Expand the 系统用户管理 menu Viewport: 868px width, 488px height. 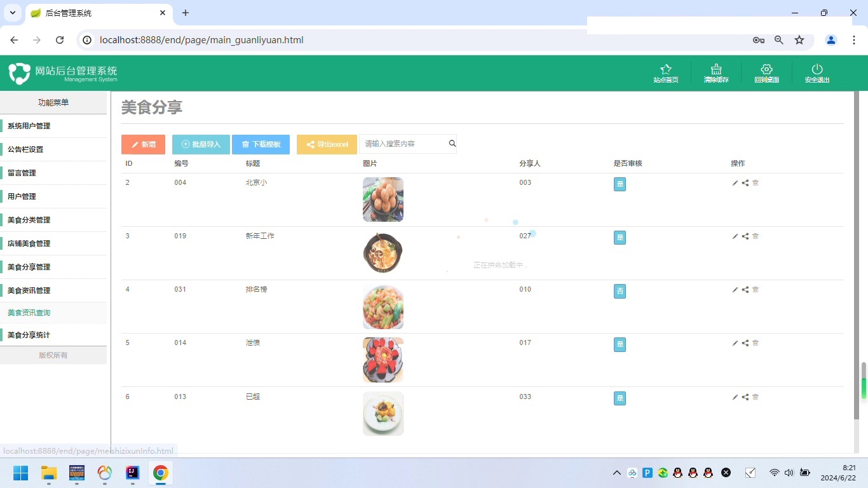point(53,126)
